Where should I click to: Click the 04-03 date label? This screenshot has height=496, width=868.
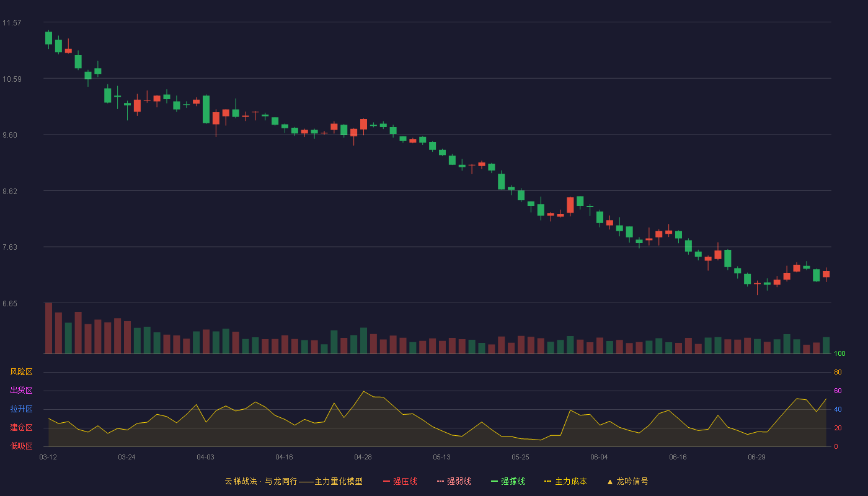[x=205, y=457]
